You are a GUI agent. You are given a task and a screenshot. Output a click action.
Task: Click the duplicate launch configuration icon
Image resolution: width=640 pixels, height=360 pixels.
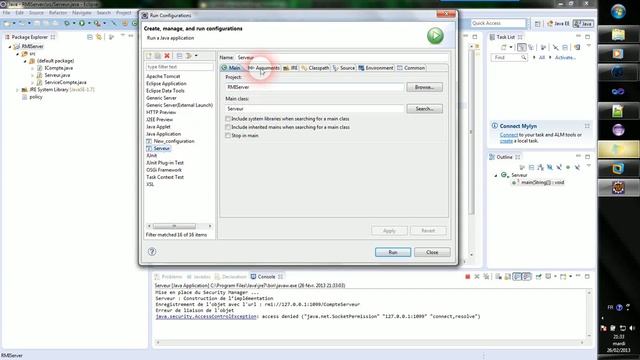click(158, 56)
